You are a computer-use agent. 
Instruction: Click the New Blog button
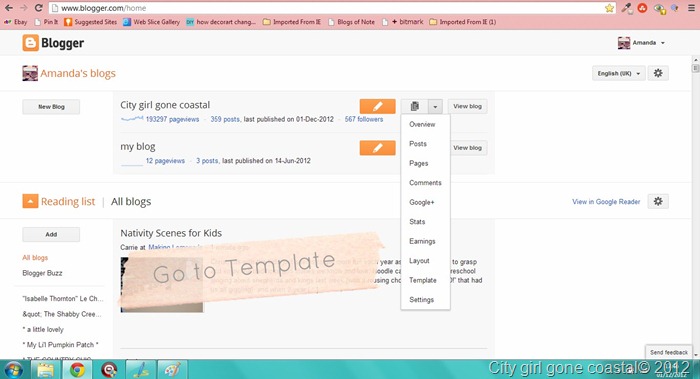(51, 107)
